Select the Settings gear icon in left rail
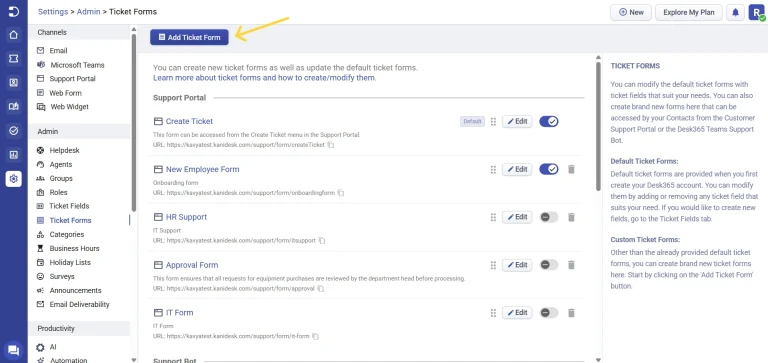768x363 pixels. click(x=14, y=179)
